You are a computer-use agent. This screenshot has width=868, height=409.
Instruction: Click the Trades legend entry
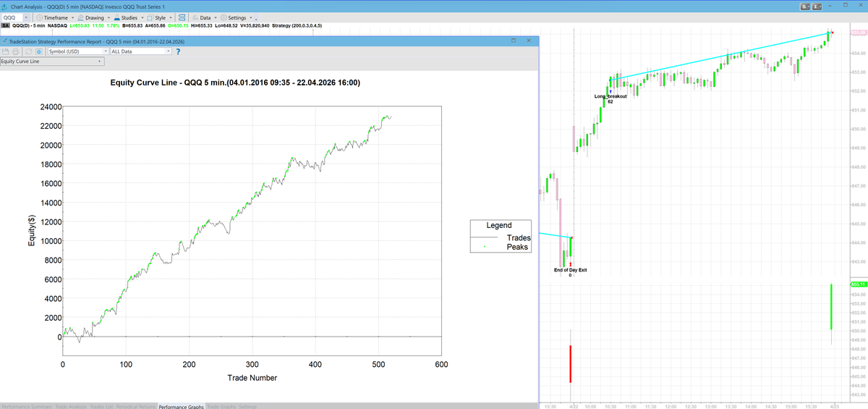[501, 237]
